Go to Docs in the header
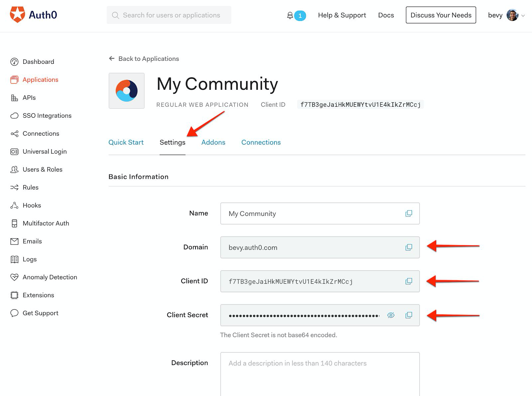The image size is (532, 396). coord(386,15)
